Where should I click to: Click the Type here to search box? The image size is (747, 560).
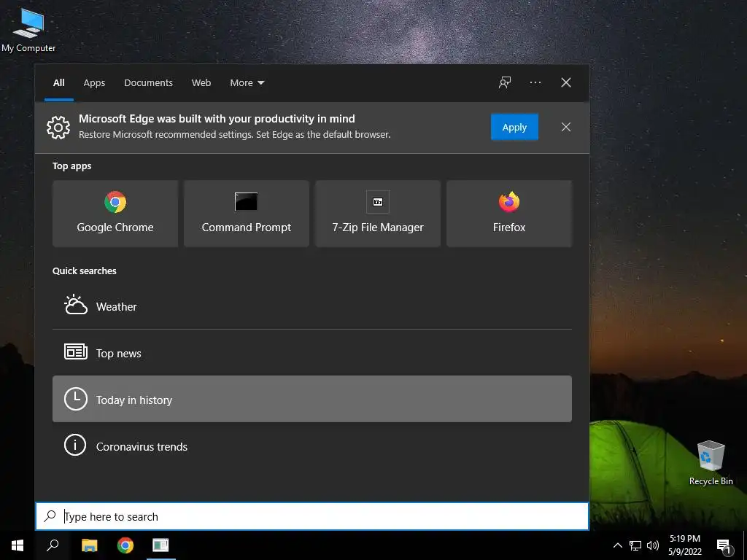312,516
